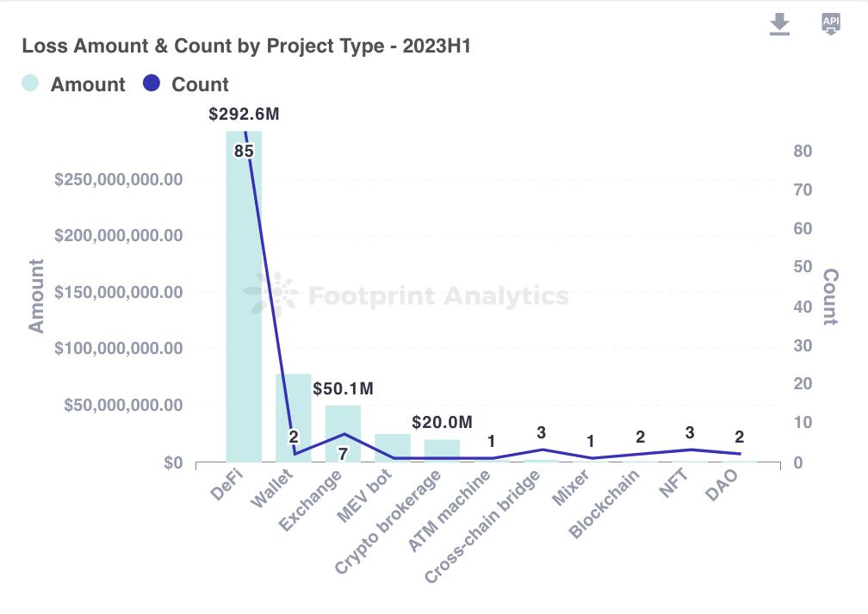Click the NFT count point labeled 3
868x614 pixels.
[691, 450]
